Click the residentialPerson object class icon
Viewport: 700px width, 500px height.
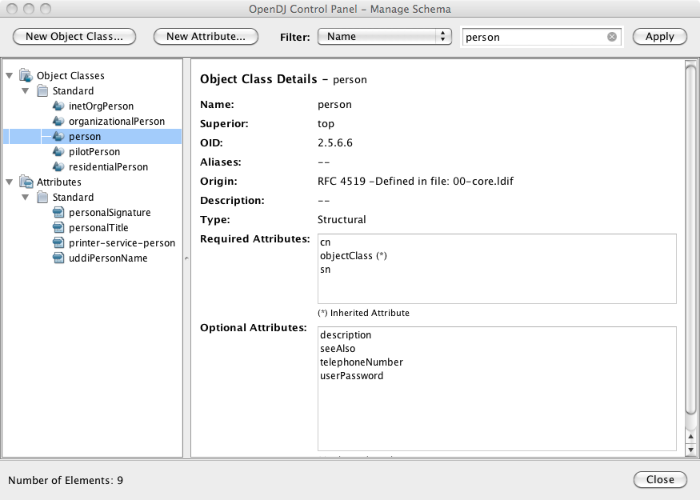pos(58,167)
